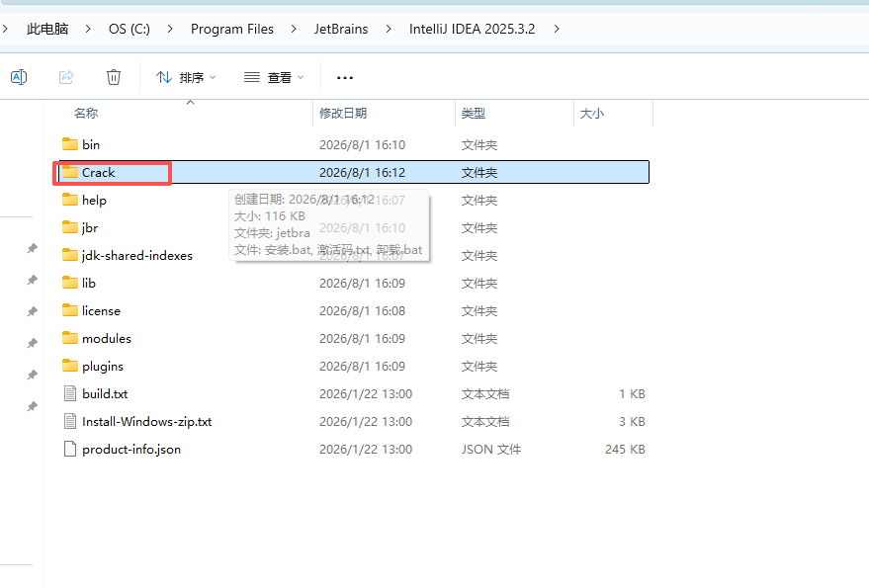
Task: Click OS (C:) breadcrumb segment
Action: 130,29
